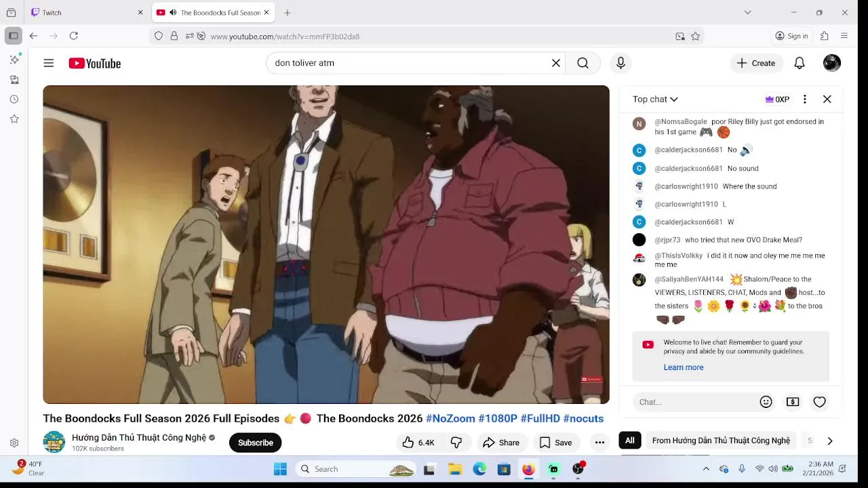Send a heart reaction in chat
868x488 pixels.
pyautogui.click(x=820, y=402)
